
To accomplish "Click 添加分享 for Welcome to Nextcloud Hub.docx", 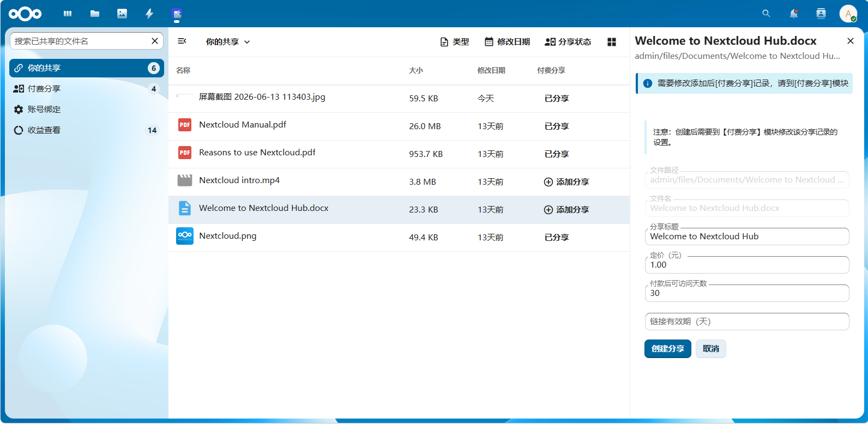I will (x=566, y=210).
